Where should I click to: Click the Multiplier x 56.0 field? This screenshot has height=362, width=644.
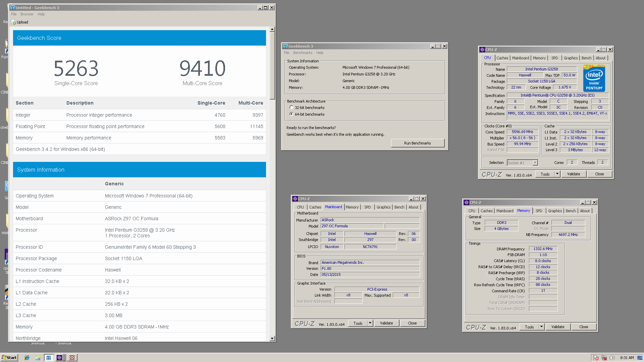pos(522,138)
